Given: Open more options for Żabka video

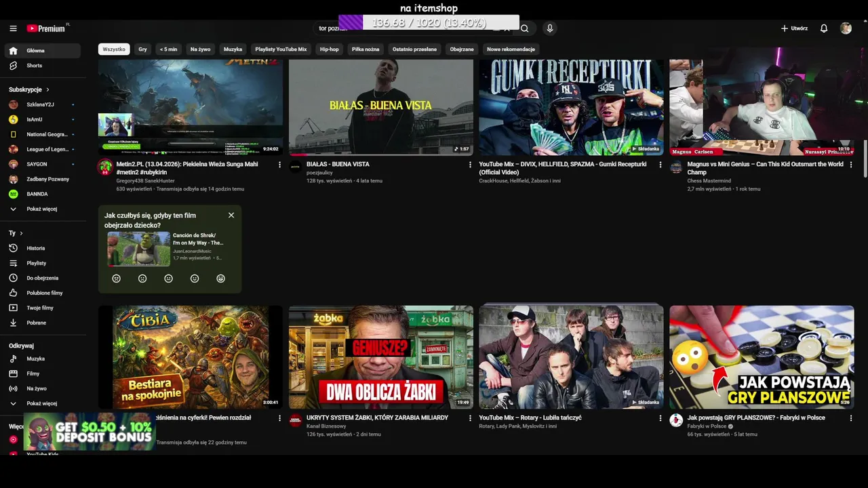Looking at the screenshot, I should 470,418.
